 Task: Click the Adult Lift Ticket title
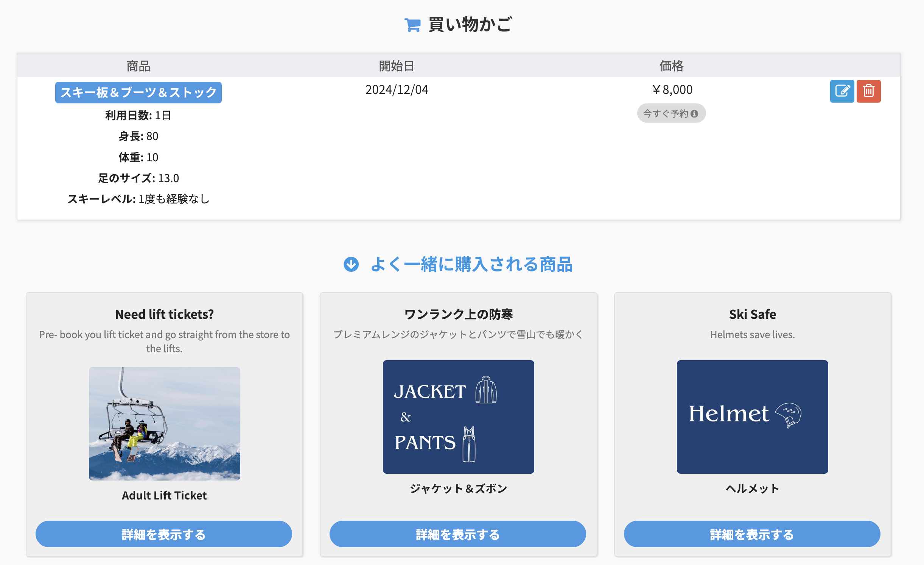coord(164,495)
